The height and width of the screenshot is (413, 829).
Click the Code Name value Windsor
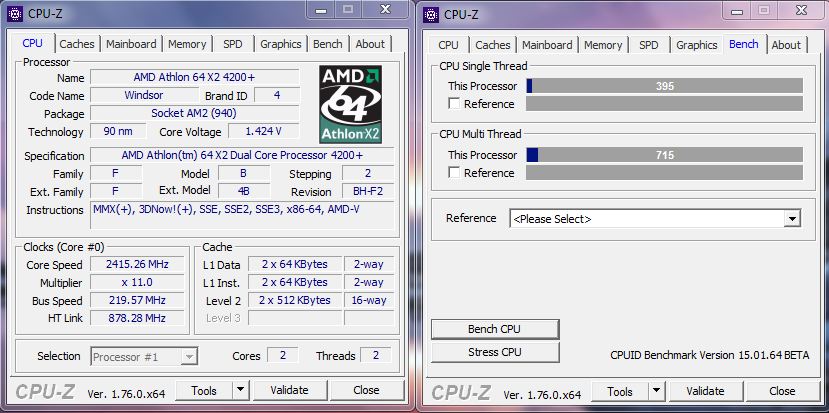[x=144, y=95]
